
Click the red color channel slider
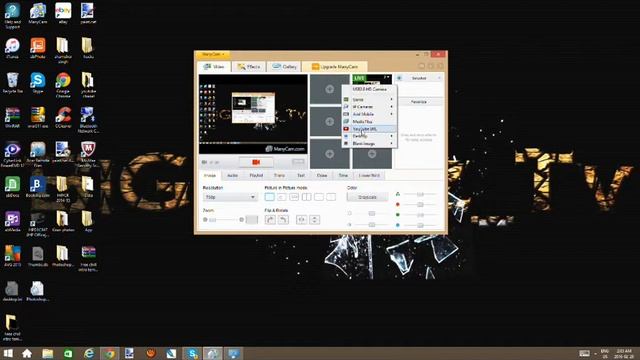pyautogui.click(x=420, y=204)
